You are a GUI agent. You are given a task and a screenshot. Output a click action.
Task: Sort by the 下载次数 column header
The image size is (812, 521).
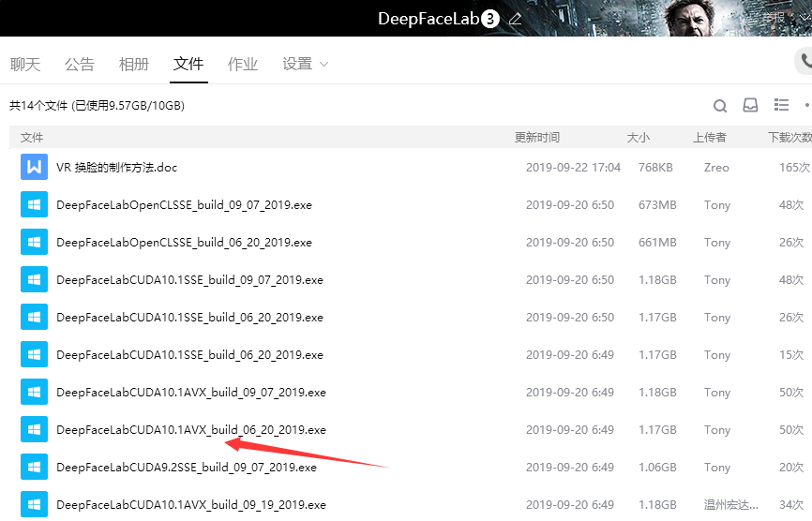(x=789, y=138)
